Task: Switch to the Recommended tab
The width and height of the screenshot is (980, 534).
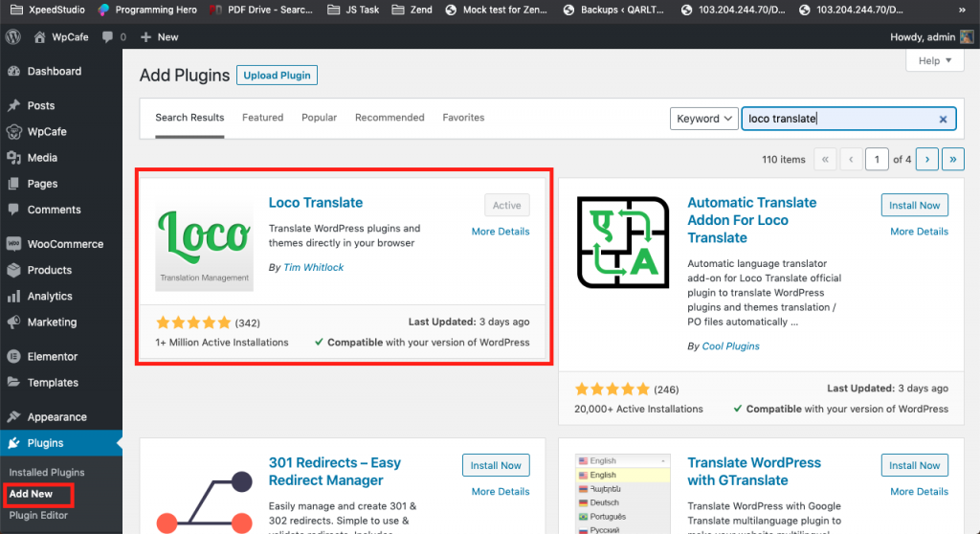Action: click(390, 118)
